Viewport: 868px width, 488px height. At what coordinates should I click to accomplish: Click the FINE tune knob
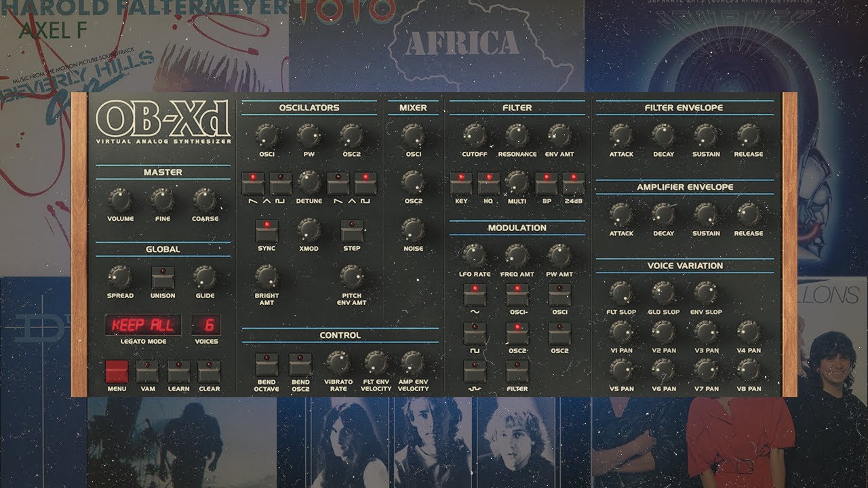[x=162, y=200]
